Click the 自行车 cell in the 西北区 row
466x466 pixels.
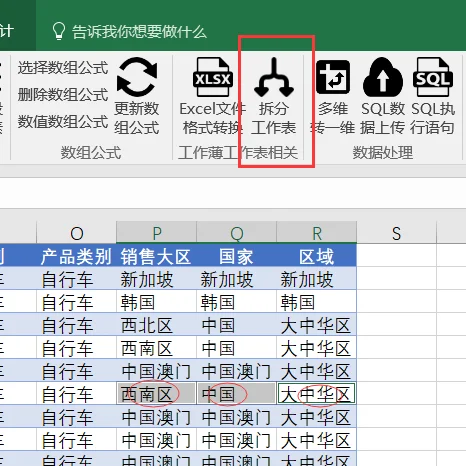click(x=76, y=325)
